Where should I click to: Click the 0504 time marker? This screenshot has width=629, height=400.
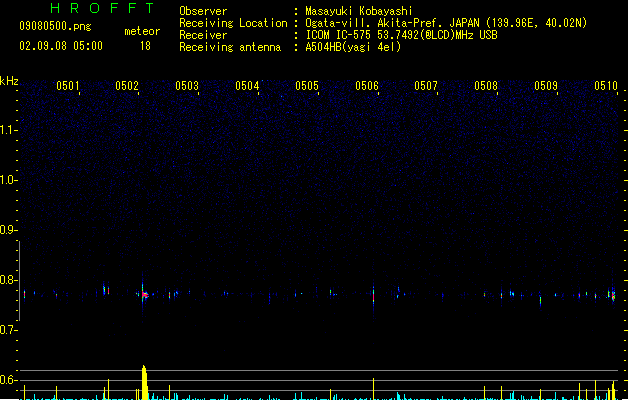click(x=247, y=86)
